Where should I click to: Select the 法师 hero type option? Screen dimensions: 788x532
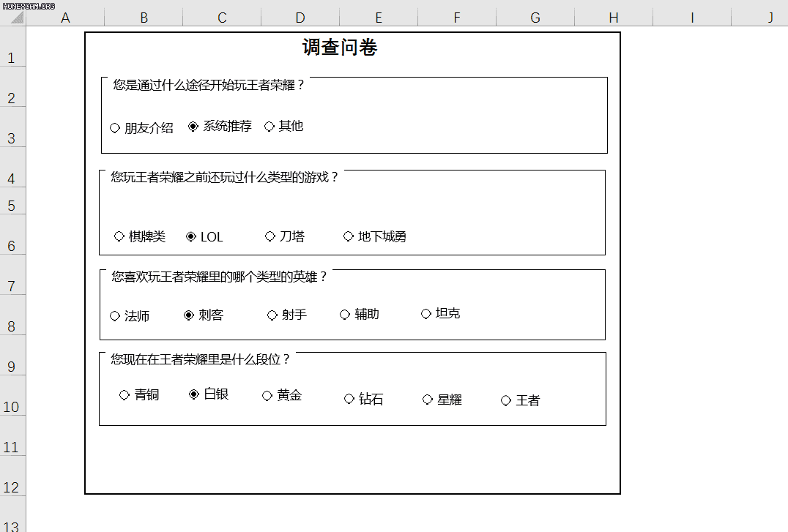coord(115,315)
